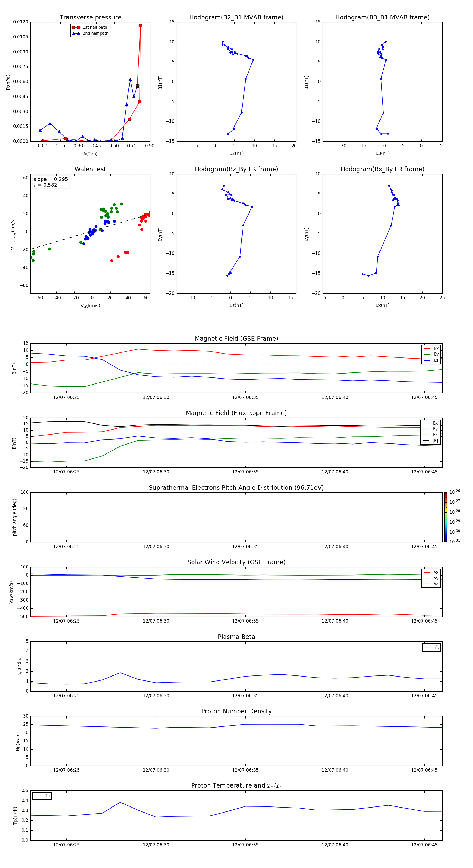Click the 'Plasma Beta' plot title
Screen dimensions: 473x868
tap(236, 637)
